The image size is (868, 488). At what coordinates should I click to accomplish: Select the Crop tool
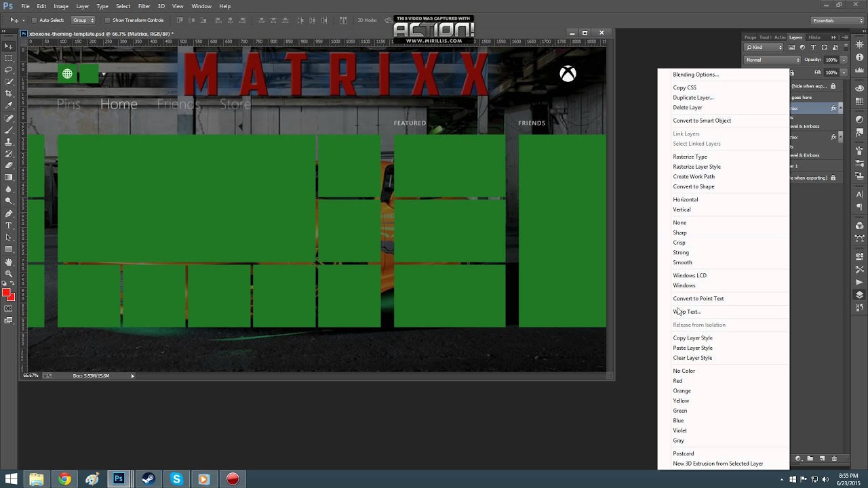coord(9,94)
